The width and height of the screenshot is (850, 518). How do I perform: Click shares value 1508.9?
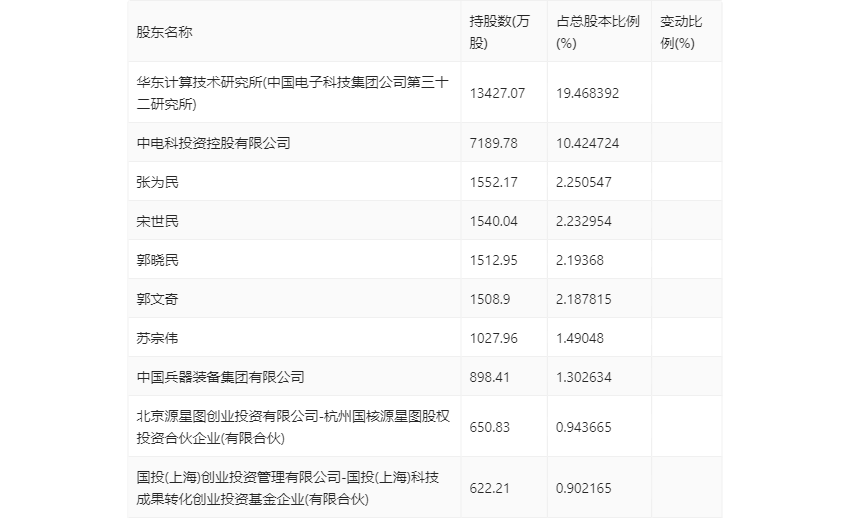(490, 299)
